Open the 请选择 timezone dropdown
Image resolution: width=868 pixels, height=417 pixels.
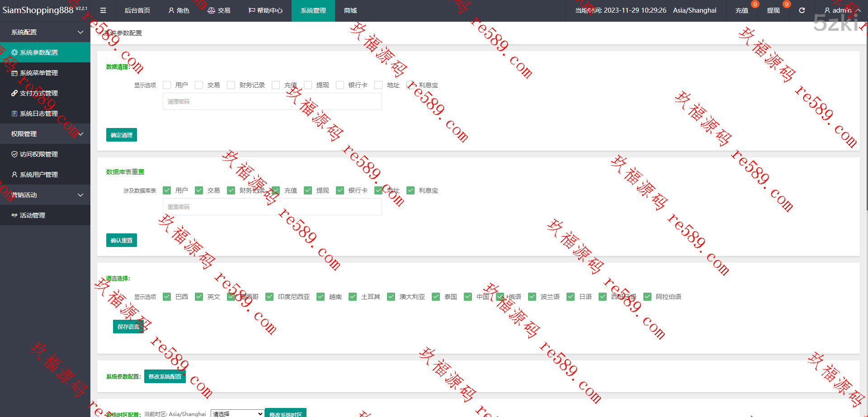(x=237, y=413)
